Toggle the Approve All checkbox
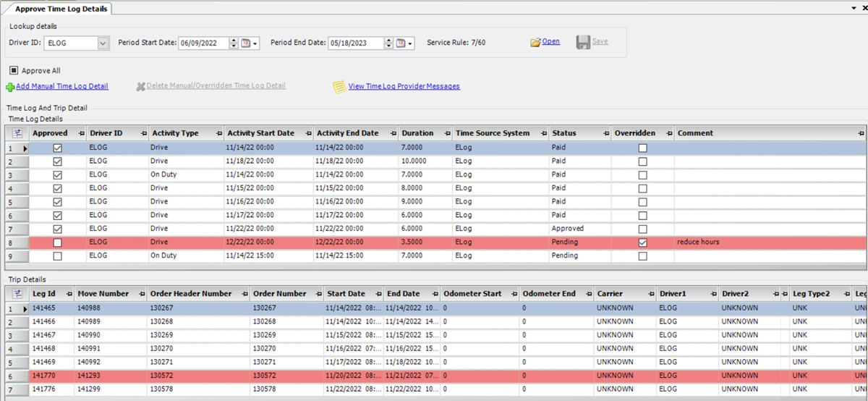The height and width of the screenshot is (401, 868). (14, 70)
